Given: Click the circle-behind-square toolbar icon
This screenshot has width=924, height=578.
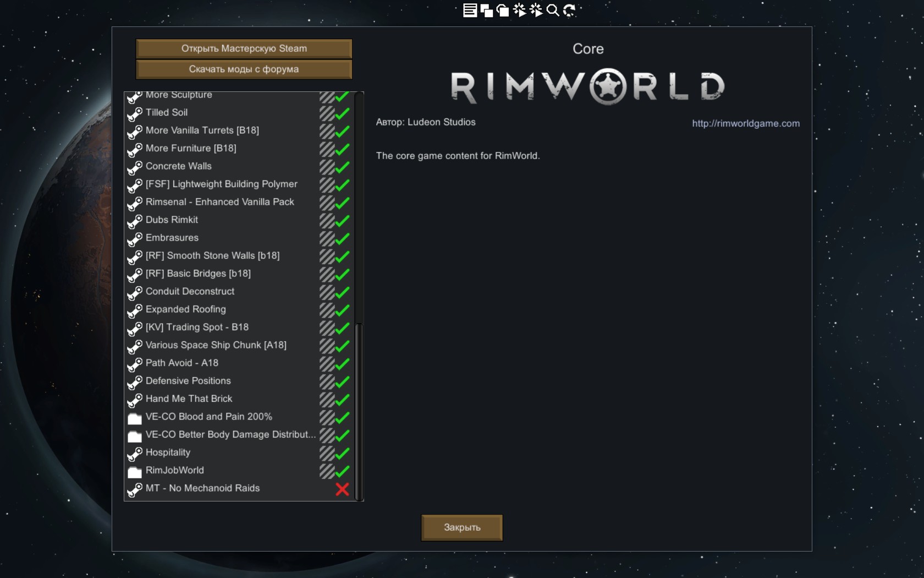Looking at the screenshot, I should [x=503, y=10].
